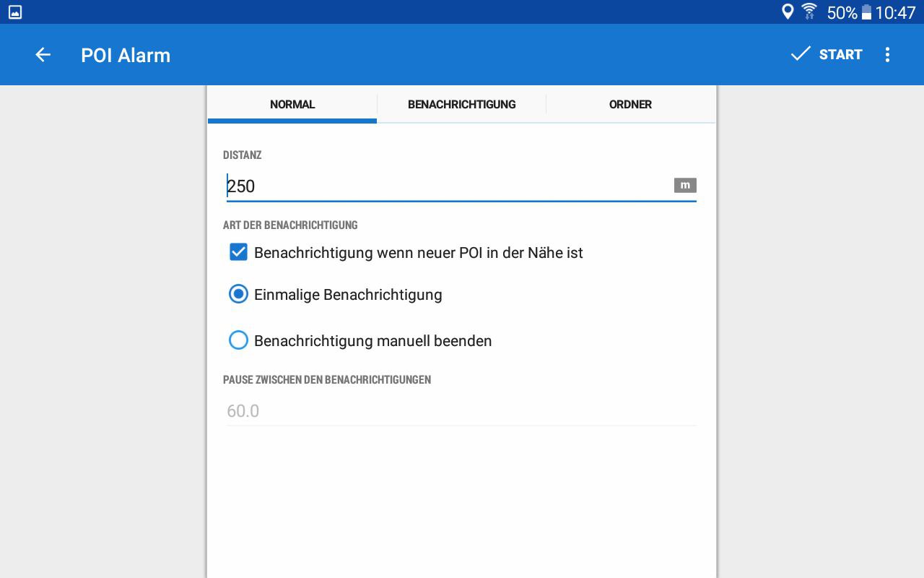Tap the Wi-Fi status icon

pyautogui.click(x=809, y=12)
